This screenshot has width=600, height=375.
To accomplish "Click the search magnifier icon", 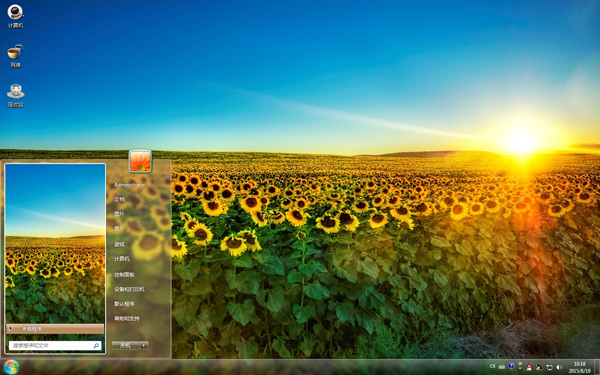I will [x=96, y=346].
